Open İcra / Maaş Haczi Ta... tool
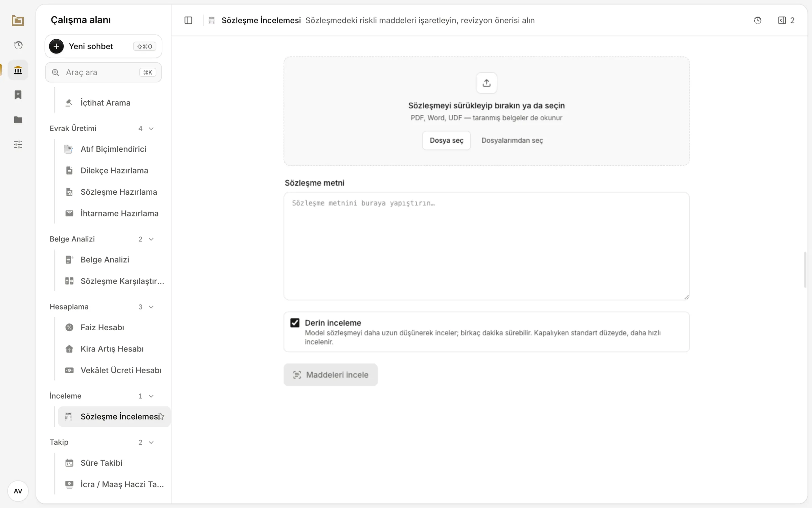 click(x=114, y=484)
